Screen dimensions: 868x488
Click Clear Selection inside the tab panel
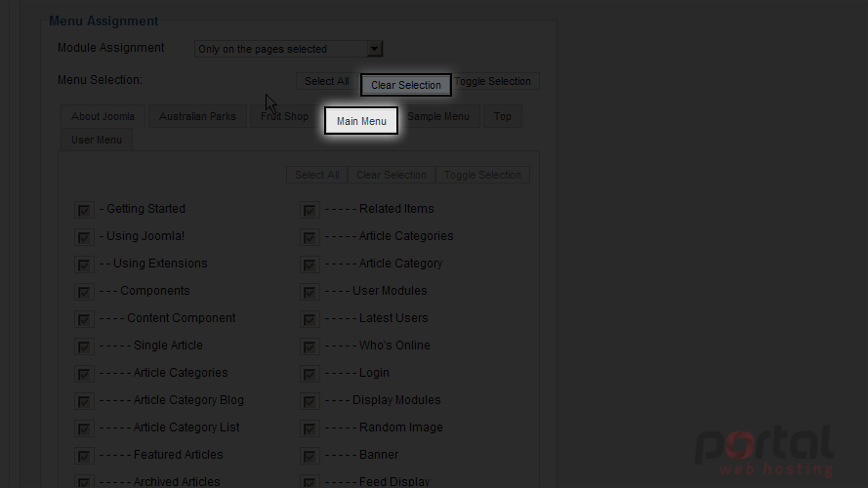pyautogui.click(x=392, y=175)
